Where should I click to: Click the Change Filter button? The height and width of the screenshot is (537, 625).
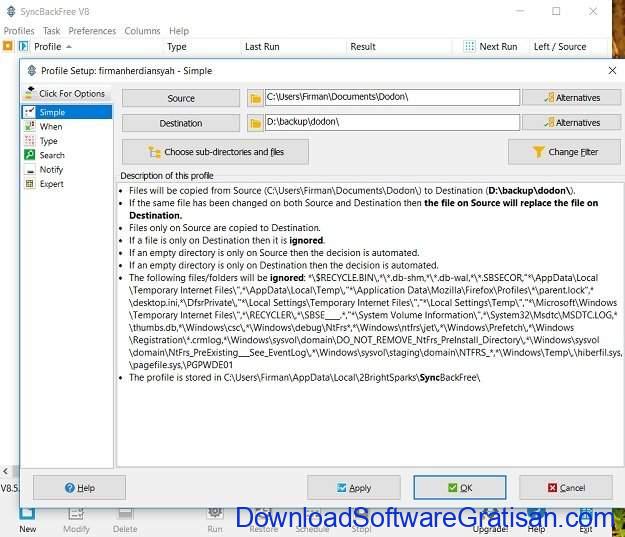(564, 152)
